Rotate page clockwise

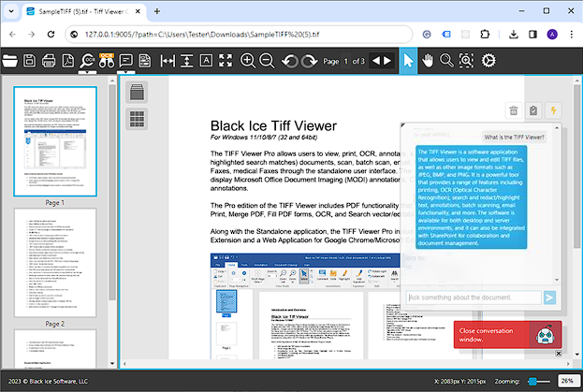[x=308, y=61]
